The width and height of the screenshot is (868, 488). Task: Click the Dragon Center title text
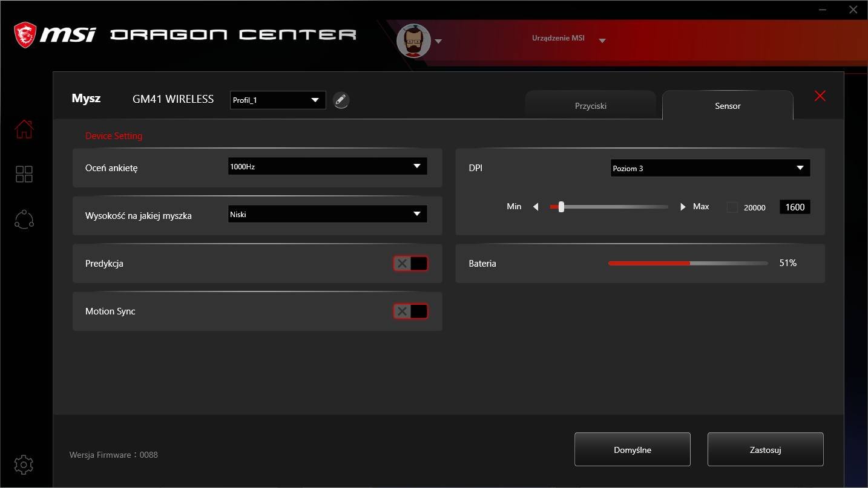pos(233,34)
